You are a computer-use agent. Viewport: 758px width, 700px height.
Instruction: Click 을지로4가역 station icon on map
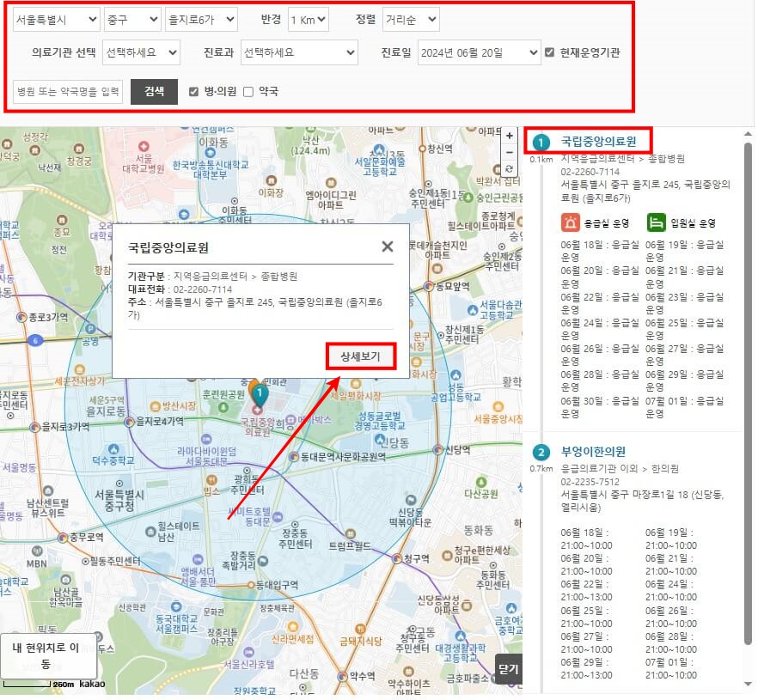point(129,422)
